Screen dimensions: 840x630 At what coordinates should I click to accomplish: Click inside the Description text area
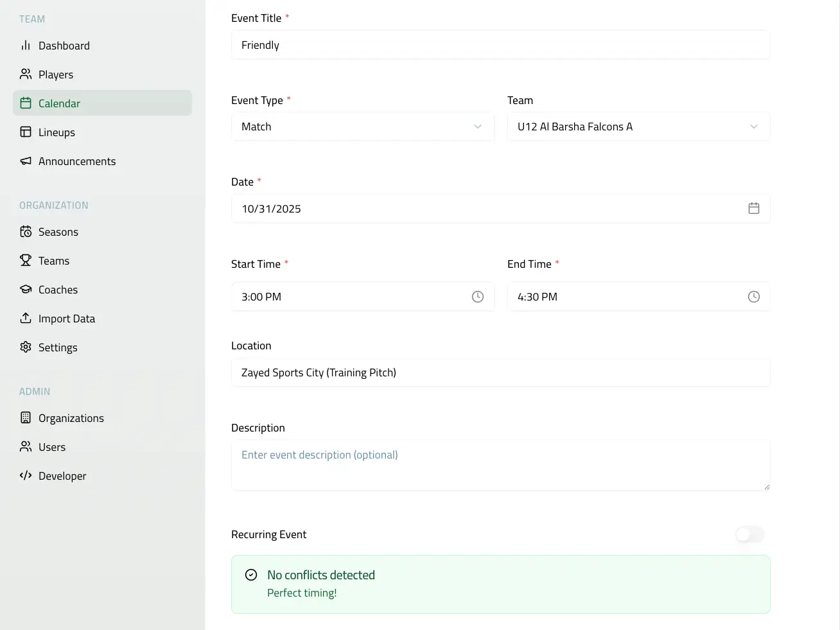coord(500,466)
